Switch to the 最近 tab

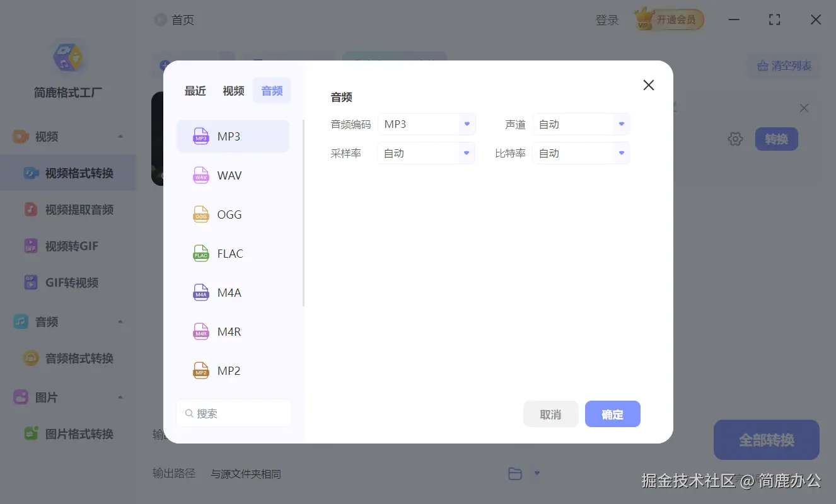pos(195,90)
